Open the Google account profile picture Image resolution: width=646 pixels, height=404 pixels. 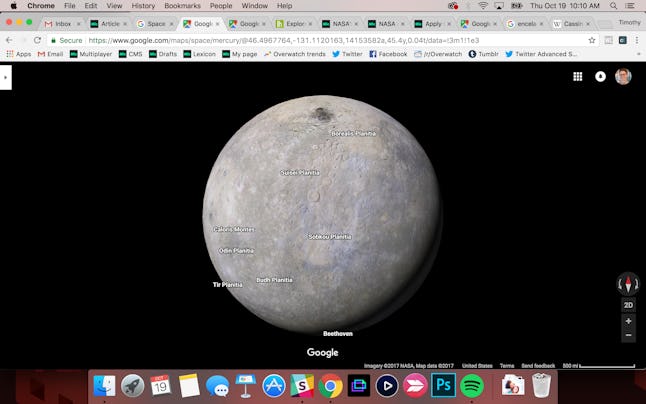point(623,77)
